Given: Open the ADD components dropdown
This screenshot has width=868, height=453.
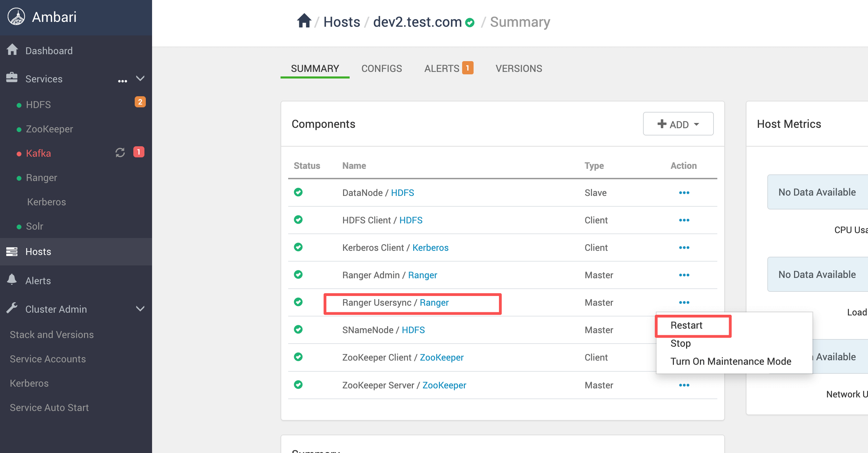Looking at the screenshot, I should click(678, 124).
